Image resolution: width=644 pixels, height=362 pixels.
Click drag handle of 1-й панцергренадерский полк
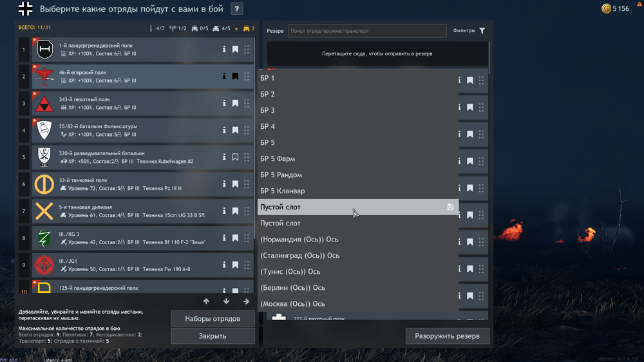click(x=247, y=50)
